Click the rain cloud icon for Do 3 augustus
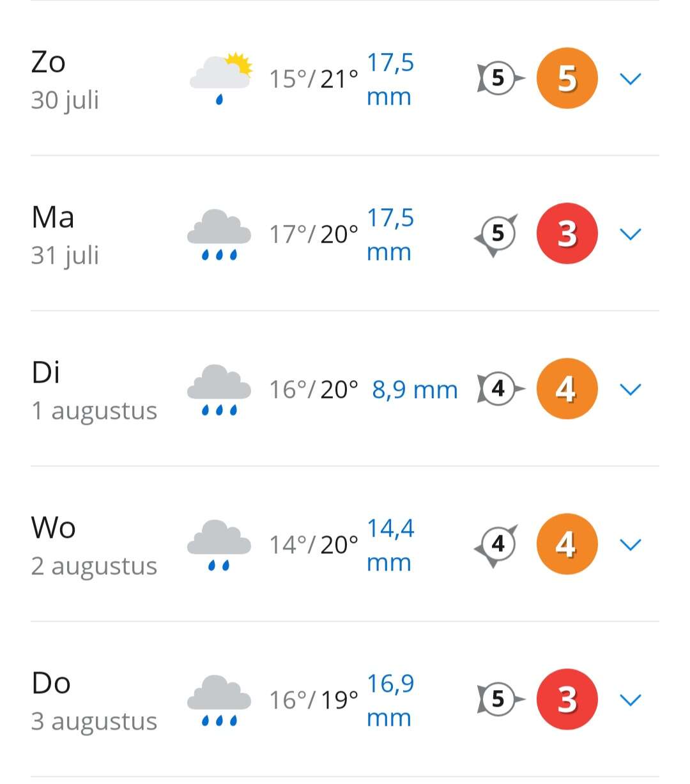The width and height of the screenshot is (690, 784). (219, 700)
